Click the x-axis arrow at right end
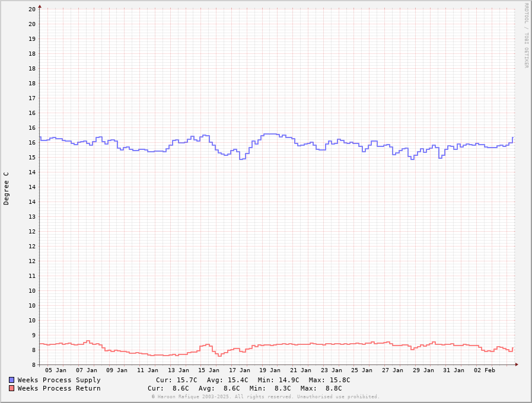532x403 pixels. click(517, 364)
